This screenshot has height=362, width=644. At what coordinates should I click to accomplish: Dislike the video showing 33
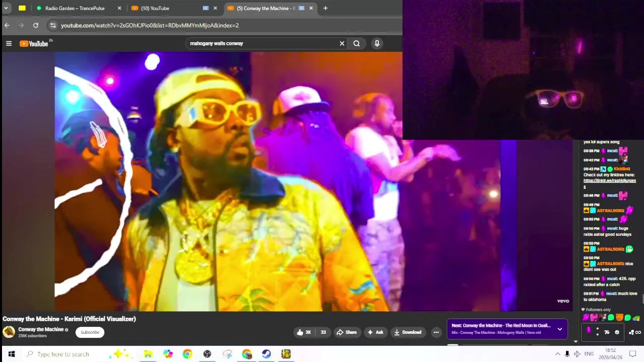(323, 332)
